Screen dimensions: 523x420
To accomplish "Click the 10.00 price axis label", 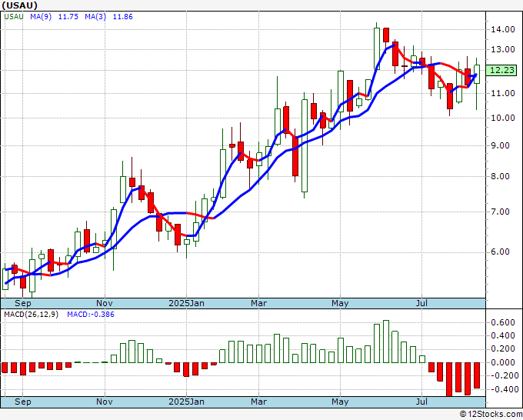I will [503, 118].
